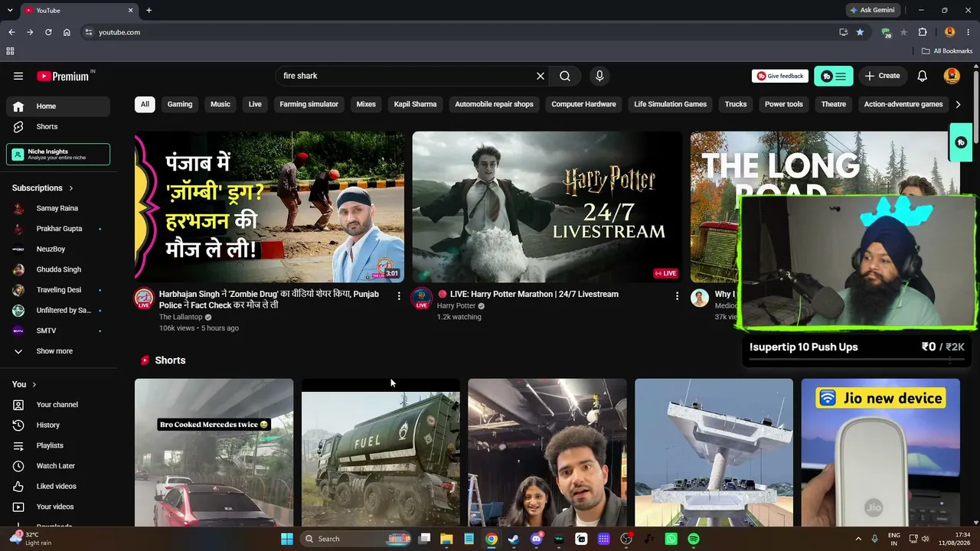This screenshot has width=980, height=551.
Task: Open Spotify from the taskbar
Action: point(694,539)
